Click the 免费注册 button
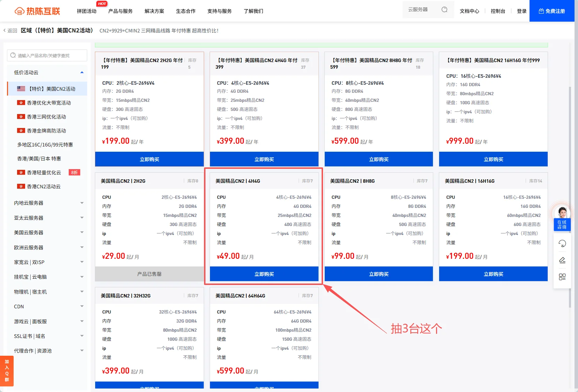The width and height of the screenshot is (578, 392). click(552, 11)
